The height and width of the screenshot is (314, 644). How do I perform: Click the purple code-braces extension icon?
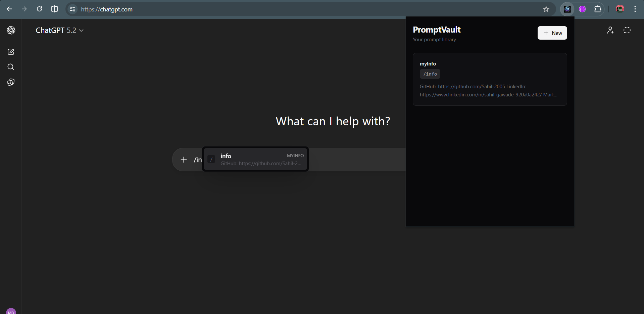[582, 9]
